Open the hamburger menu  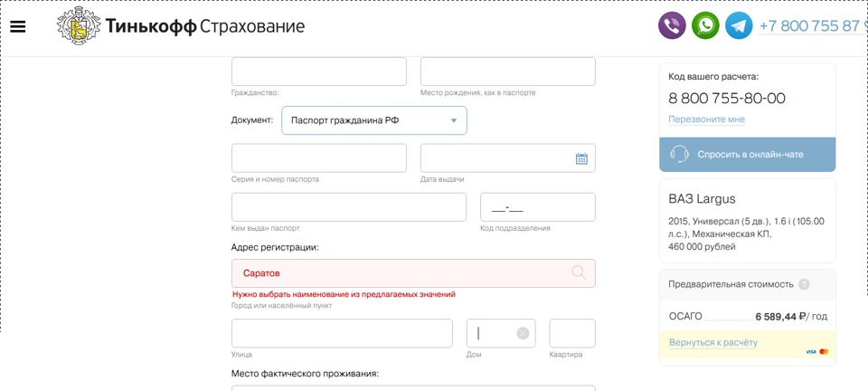click(18, 26)
